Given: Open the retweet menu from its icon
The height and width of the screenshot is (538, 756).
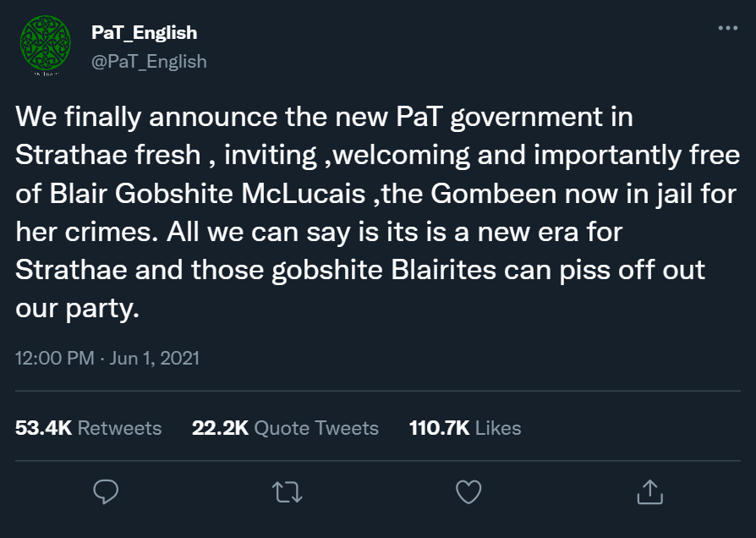Looking at the screenshot, I should click(x=287, y=491).
